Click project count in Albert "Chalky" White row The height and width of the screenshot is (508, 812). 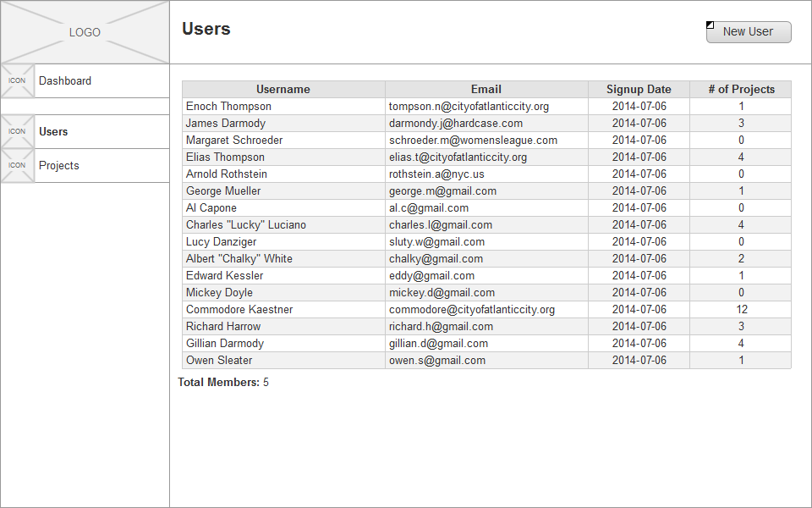click(x=741, y=259)
